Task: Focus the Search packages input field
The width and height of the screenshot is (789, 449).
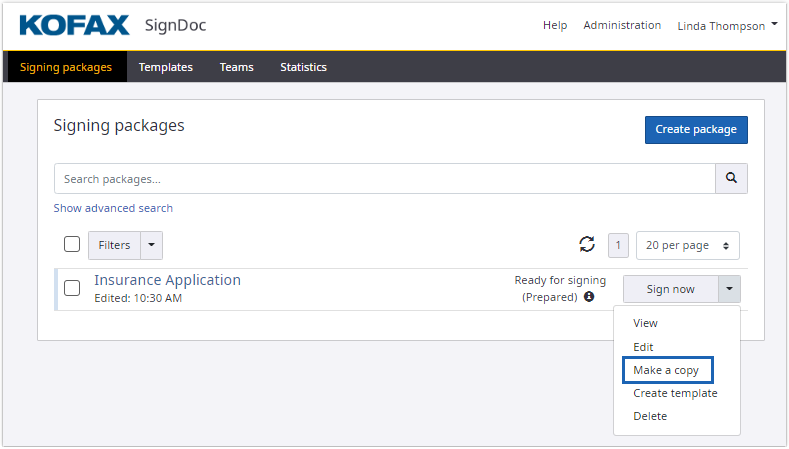Action: point(384,179)
